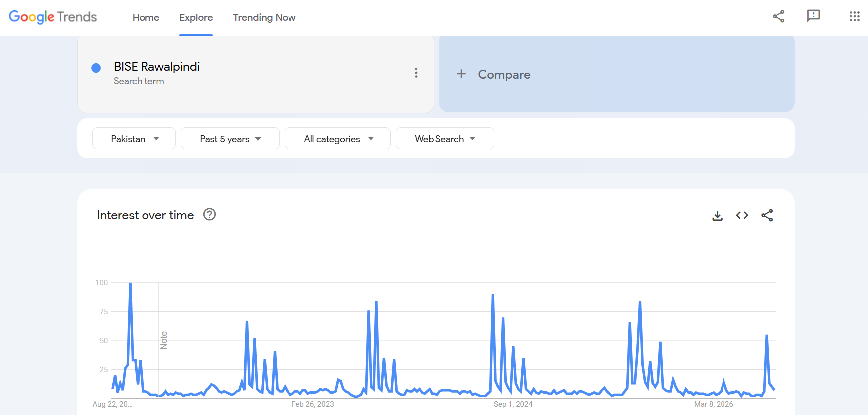Click the blue BISE Rawalpindi color dot
Image resolution: width=868 pixels, height=415 pixels.
click(x=96, y=68)
